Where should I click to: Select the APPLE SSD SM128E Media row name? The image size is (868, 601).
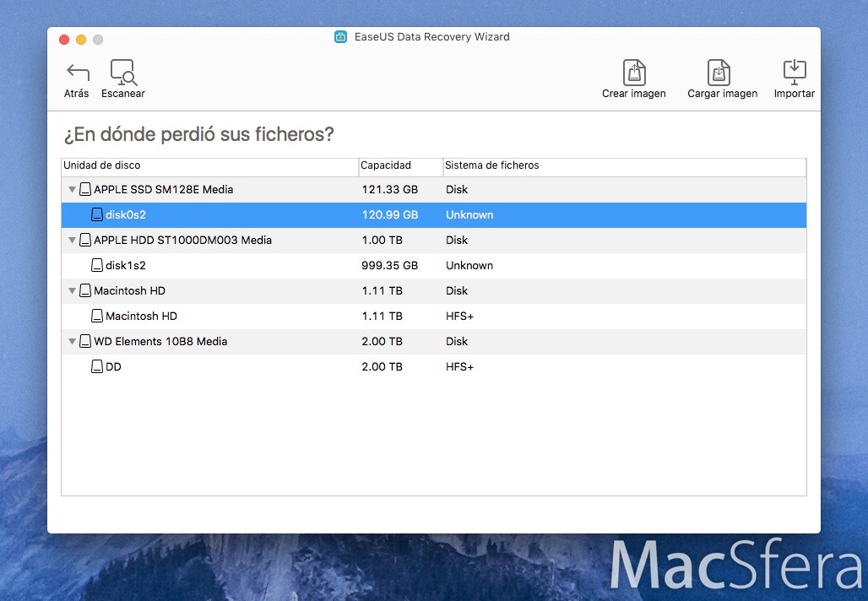tap(163, 189)
